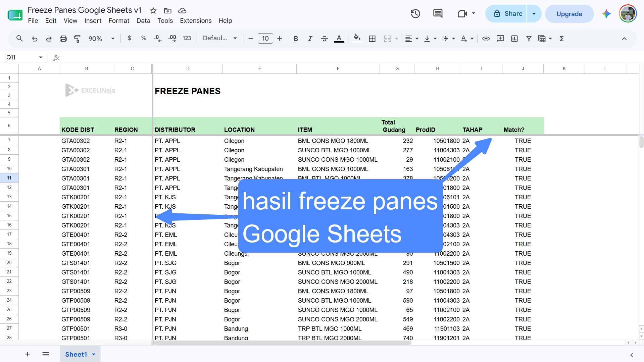Open the side panel chevron
This screenshot has width=644, height=362.
point(632,355)
